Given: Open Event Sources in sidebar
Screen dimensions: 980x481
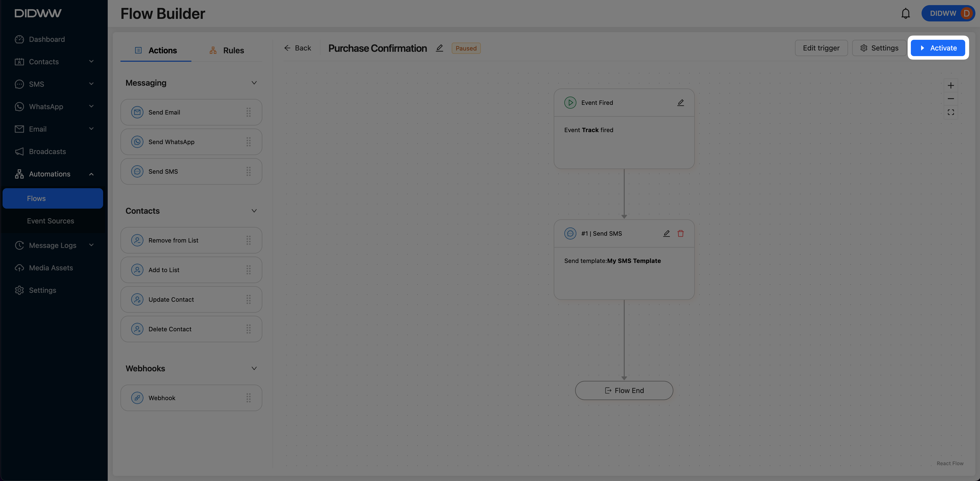Looking at the screenshot, I should coord(50,221).
